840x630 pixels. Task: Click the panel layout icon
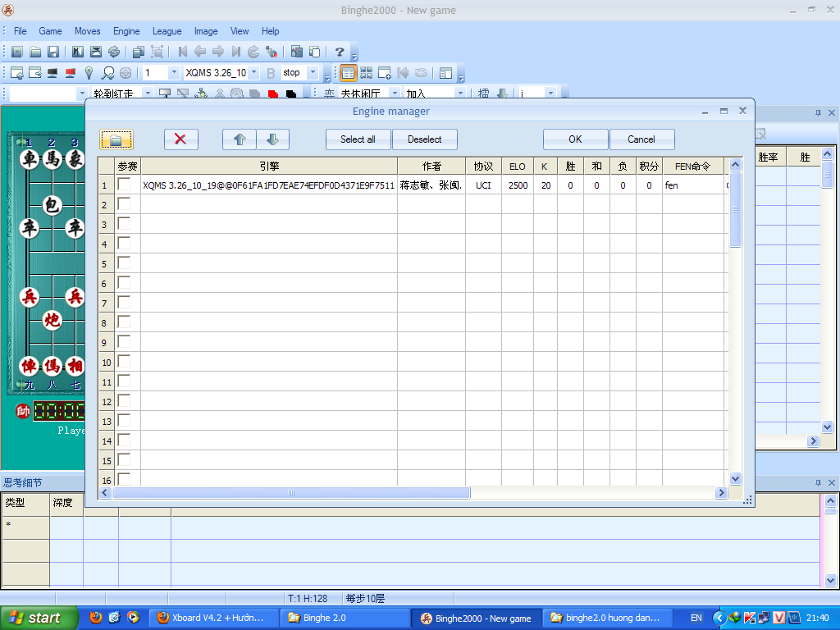coord(445,73)
